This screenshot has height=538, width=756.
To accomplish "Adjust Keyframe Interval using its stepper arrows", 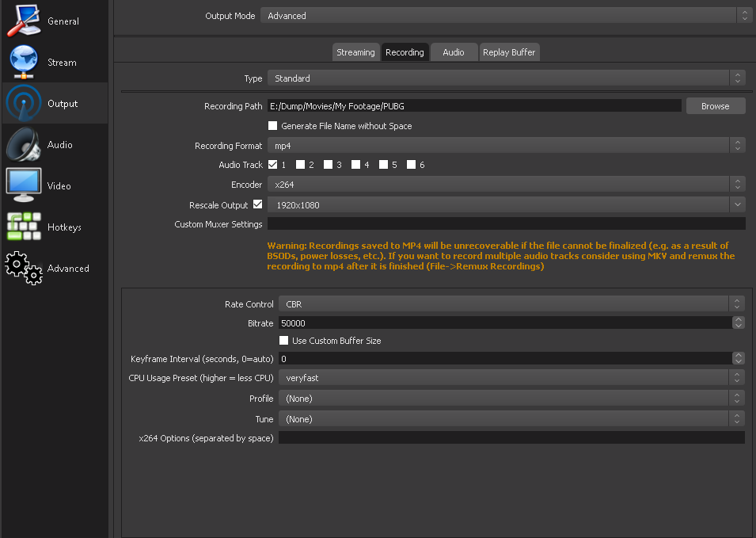I will coord(738,358).
